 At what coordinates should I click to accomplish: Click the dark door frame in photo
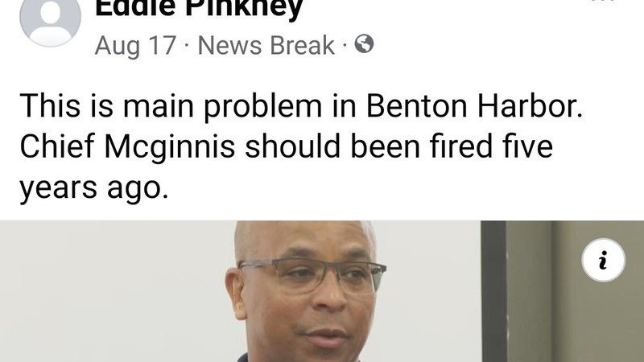(493, 291)
